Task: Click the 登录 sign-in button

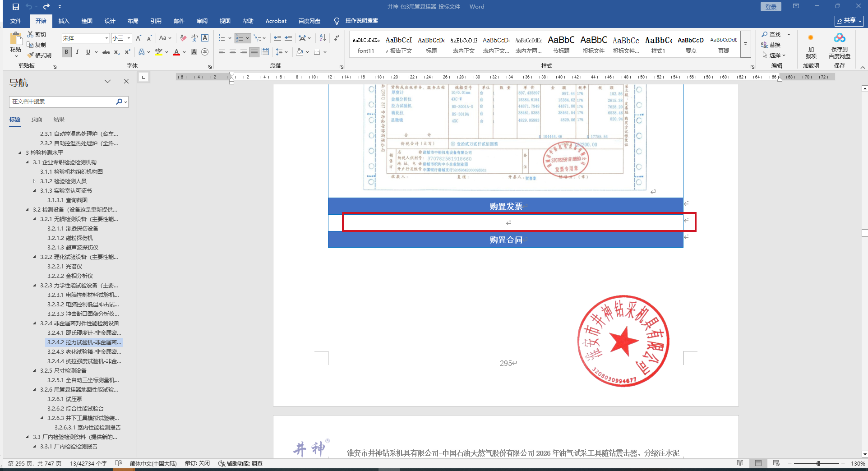Action: pyautogui.click(x=771, y=7)
